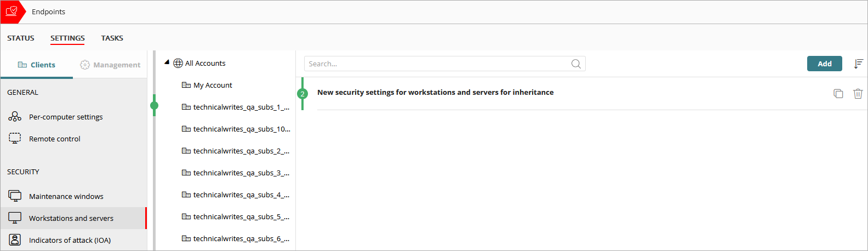Screen dimensions: 868x251
Task: Click the trash icon to delete the profile
Action: pyautogui.click(x=858, y=94)
